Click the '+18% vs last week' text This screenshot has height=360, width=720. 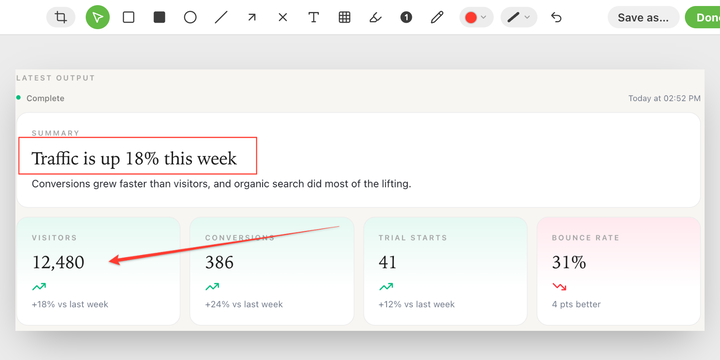[70, 304]
